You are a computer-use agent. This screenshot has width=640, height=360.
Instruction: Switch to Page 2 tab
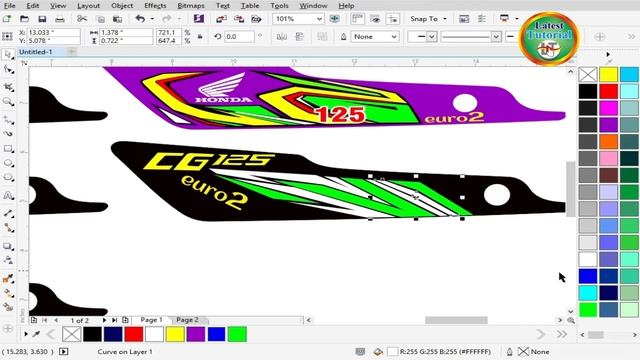point(187,320)
